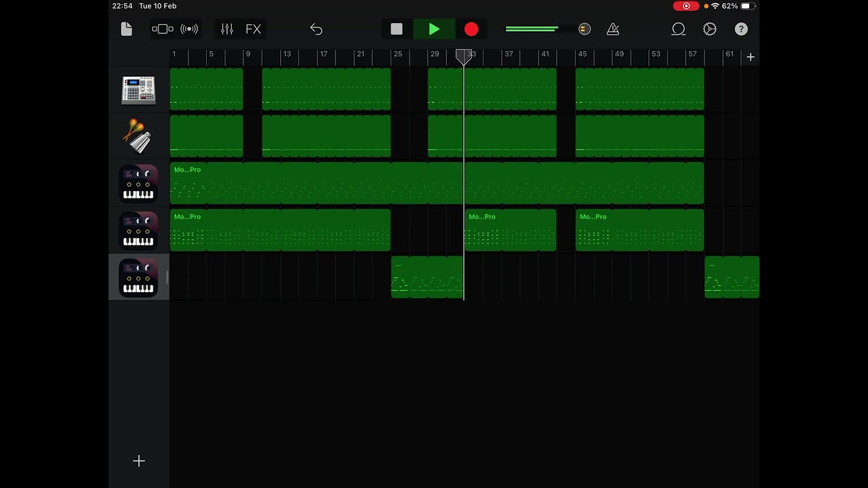Select fourth track Mo...Pro region at bar 45

tap(639, 230)
